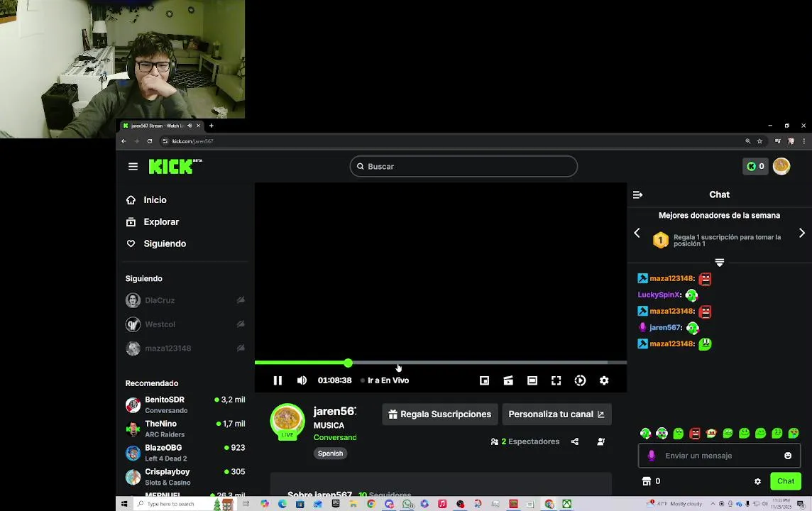Jump to live via Ir a En Vivo
The image size is (812, 511).
pyautogui.click(x=385, y=380)
